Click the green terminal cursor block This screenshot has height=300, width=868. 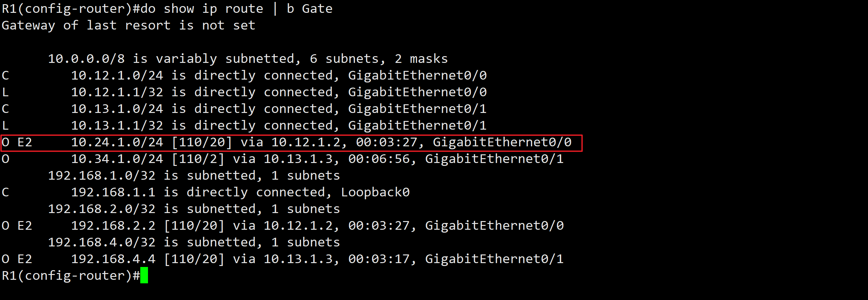click(x=144, y=275)
